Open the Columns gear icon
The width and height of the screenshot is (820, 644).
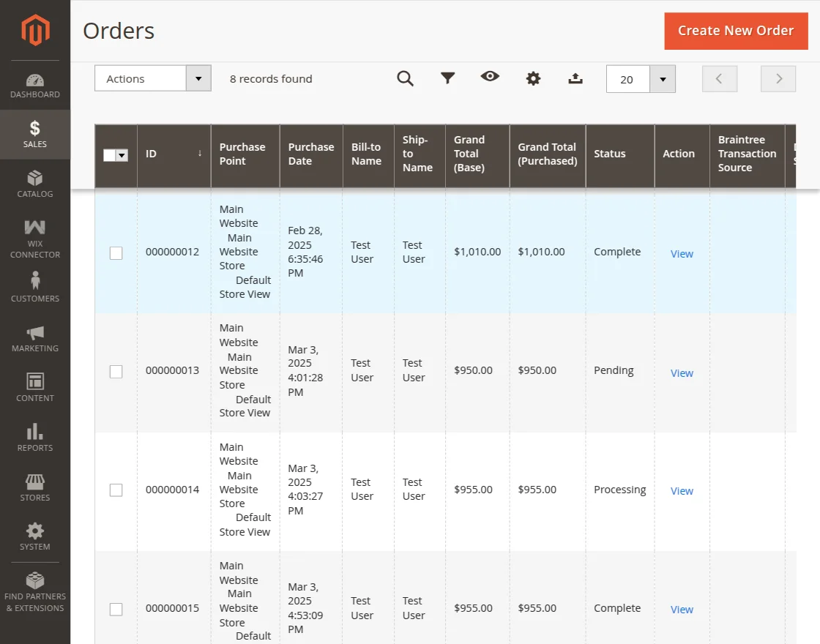(x=533, y=78)
